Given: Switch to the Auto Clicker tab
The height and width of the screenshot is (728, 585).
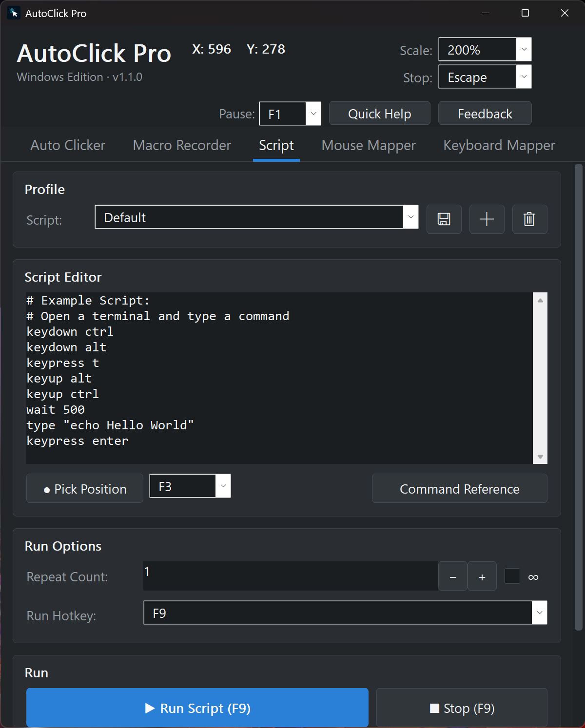Looking at the screenshot, I should click(68, 145).
